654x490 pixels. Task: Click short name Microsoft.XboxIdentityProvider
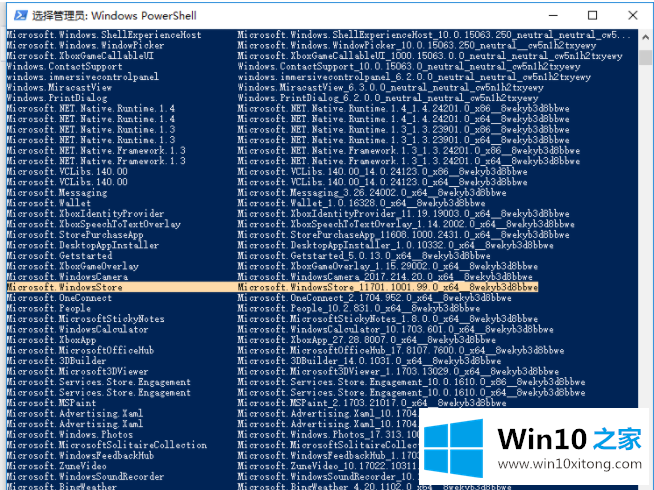click(85, 214)
